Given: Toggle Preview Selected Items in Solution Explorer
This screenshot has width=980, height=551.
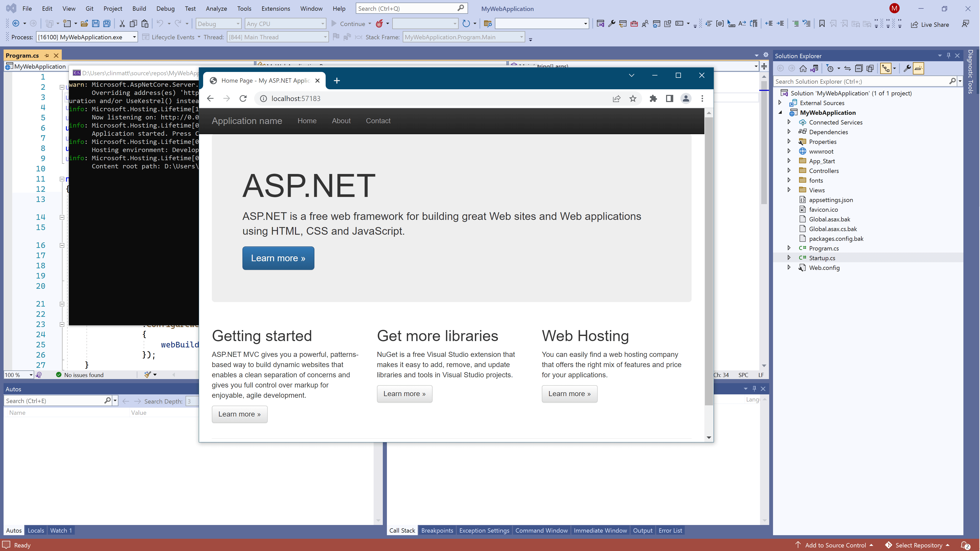Looking at the screenshot, I should 919,68.
